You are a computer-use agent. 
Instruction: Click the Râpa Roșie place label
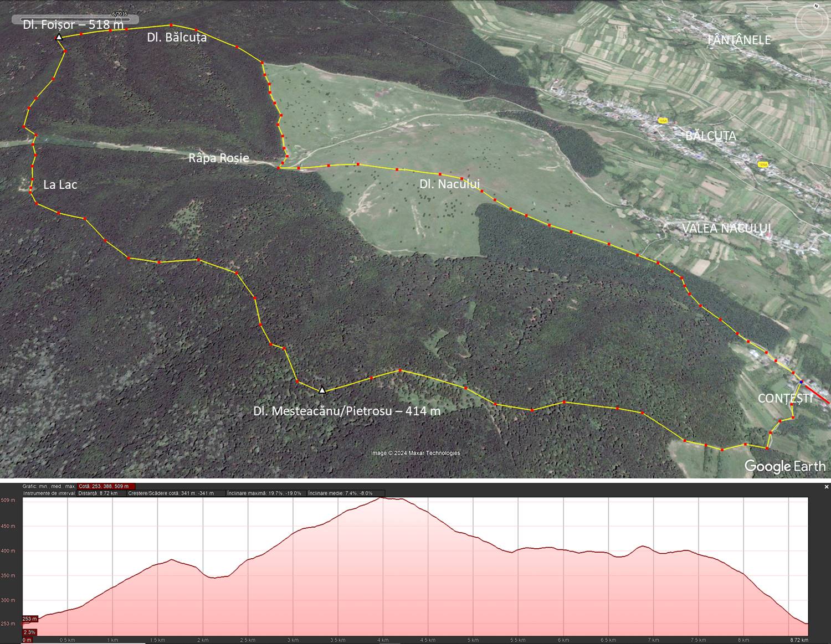tap(219, 158)
